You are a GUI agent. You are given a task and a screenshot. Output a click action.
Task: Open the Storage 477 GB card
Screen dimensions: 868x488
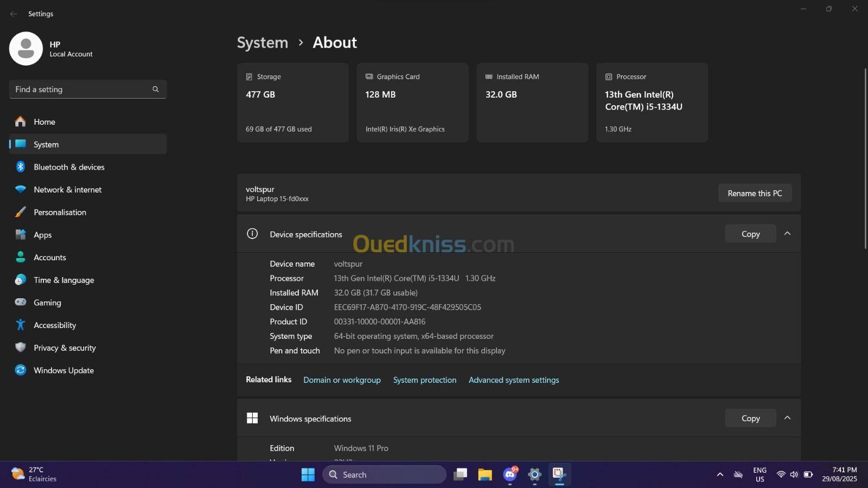[x=292, y=102]
